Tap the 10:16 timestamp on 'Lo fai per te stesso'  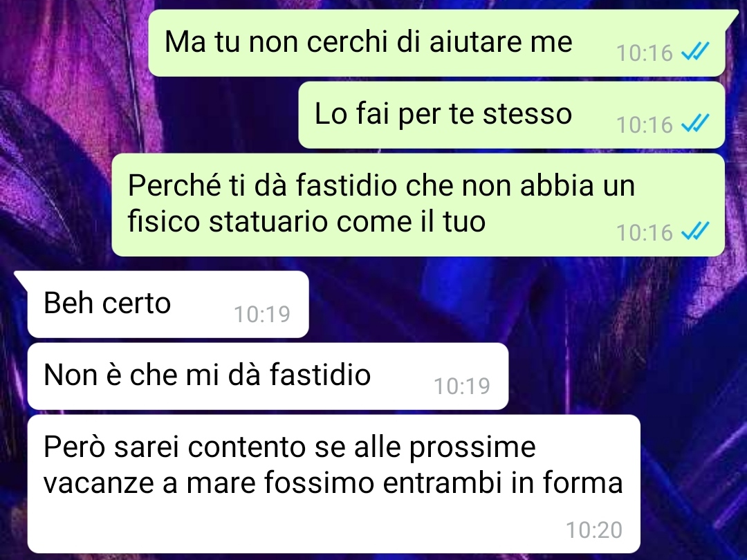[x=644, y=124]
